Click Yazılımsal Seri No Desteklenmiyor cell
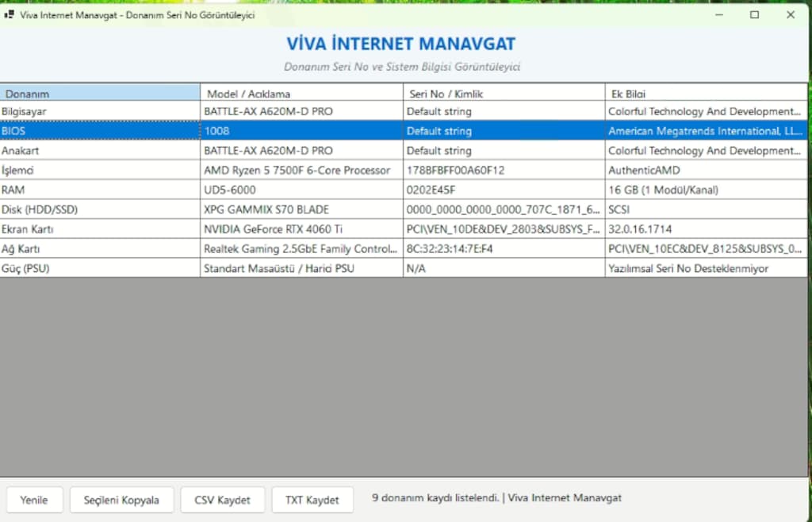 (x=707, y=269)
